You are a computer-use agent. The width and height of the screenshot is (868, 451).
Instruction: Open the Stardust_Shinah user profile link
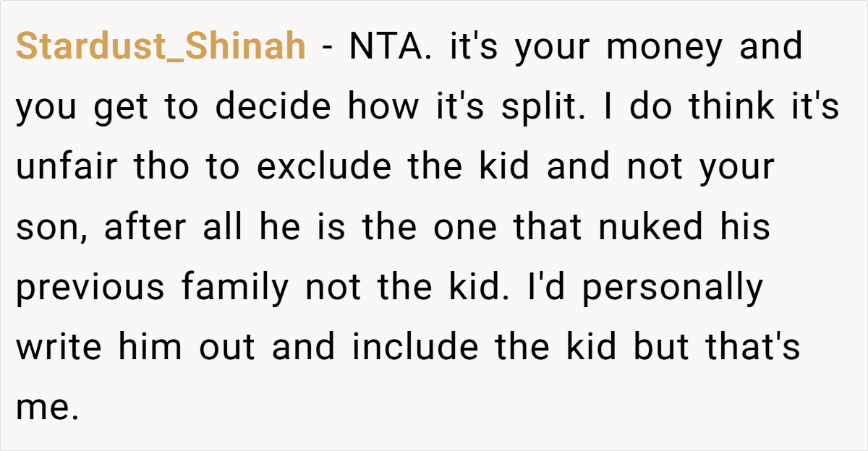[x=161, y=48]
